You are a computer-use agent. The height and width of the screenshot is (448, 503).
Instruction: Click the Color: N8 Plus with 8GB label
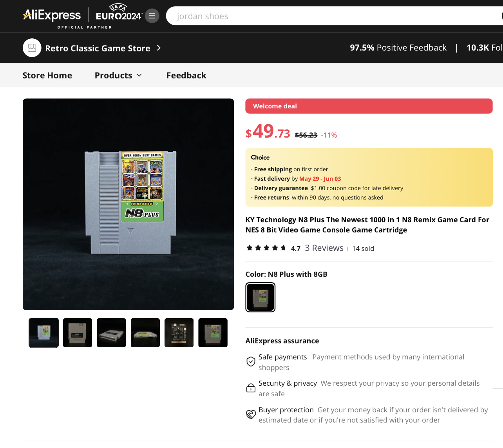coord(286,274)
